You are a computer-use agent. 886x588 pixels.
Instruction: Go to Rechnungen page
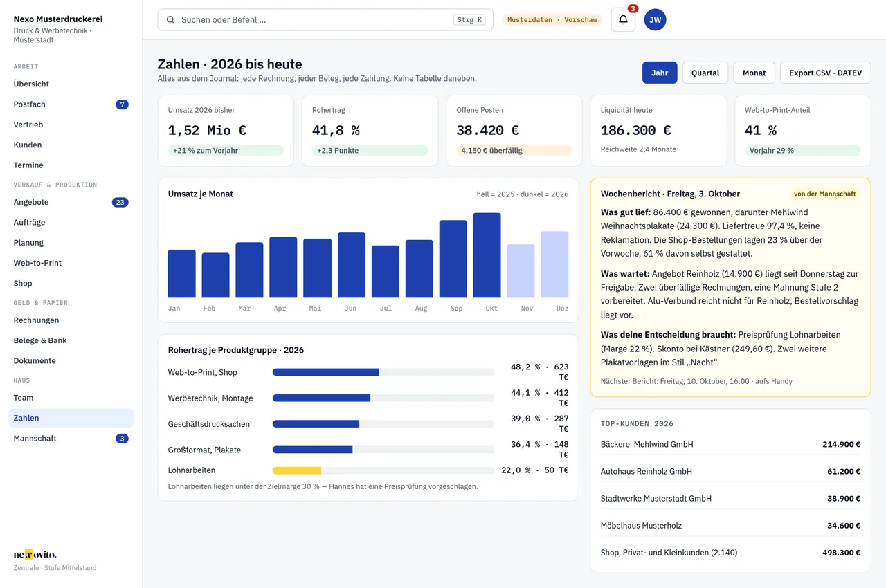[x=71, y=320]
